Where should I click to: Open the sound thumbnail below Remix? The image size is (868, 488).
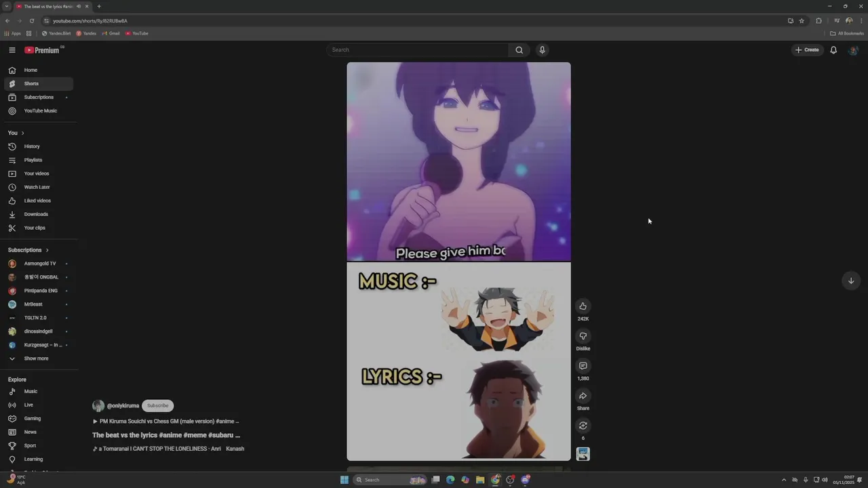pyautogui.click(x=583, y=454)
